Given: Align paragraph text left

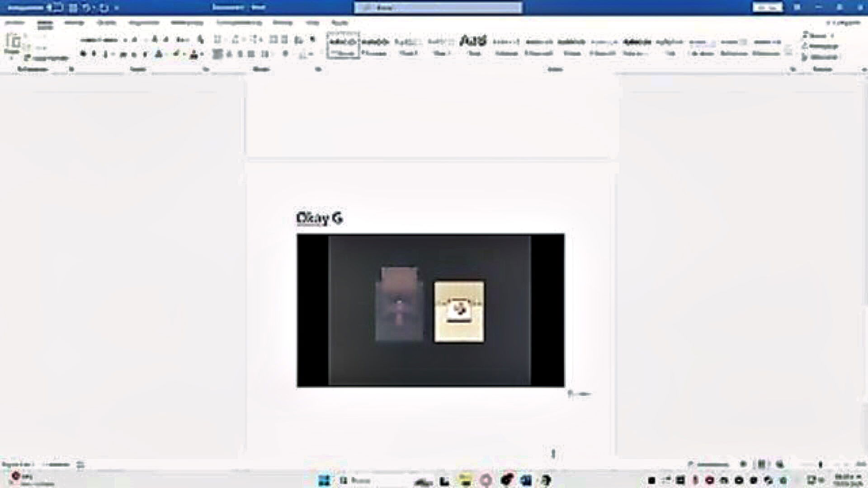Looking at the screenshot, I should coord(217,54).
